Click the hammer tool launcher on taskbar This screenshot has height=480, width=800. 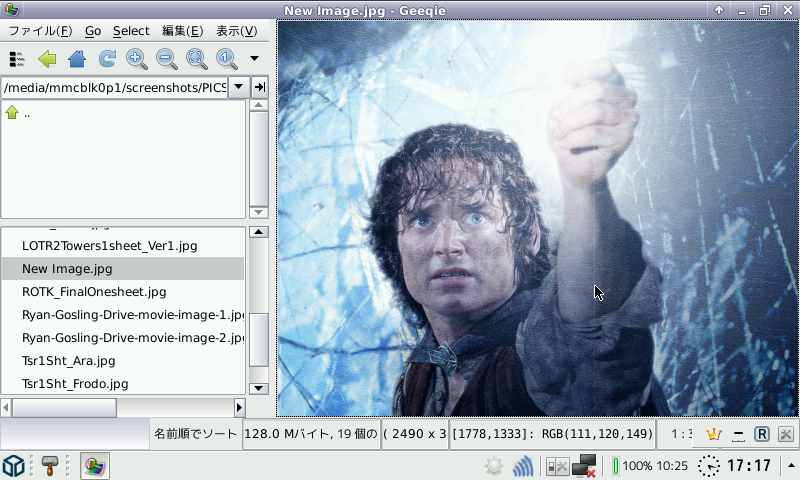49,466
